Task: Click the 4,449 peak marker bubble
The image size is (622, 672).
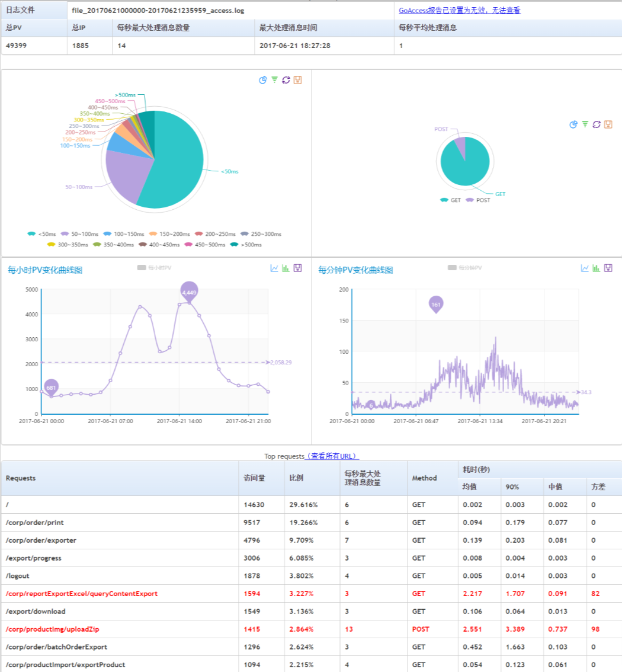Action: 189,292
